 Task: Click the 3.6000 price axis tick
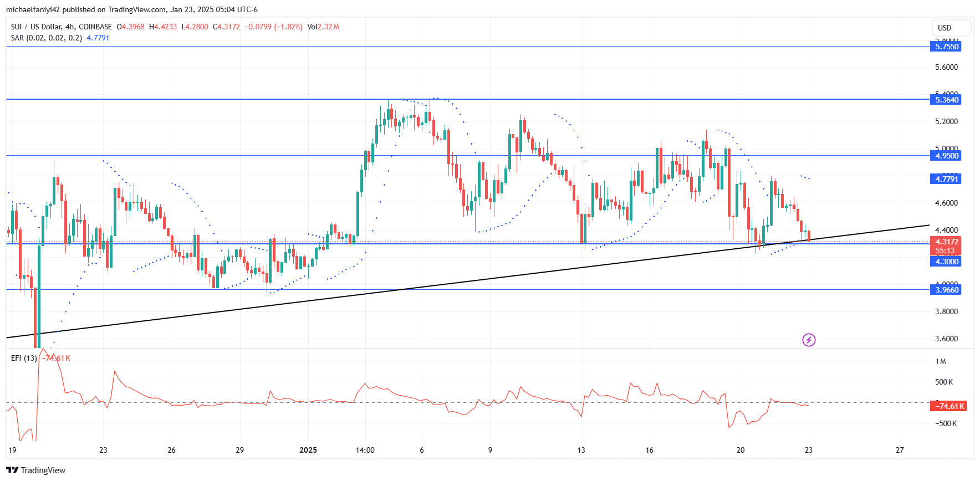click(946, 339)
